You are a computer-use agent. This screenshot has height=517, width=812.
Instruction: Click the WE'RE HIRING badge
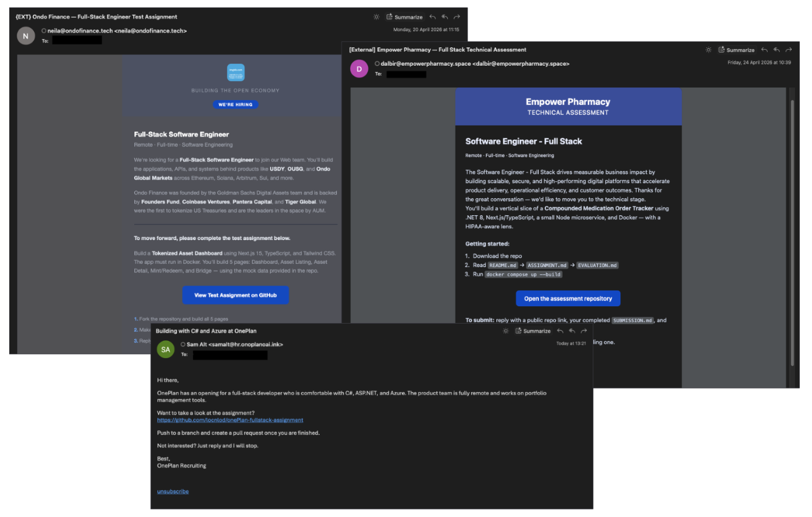pyautogui.click(x=236, y=104)
